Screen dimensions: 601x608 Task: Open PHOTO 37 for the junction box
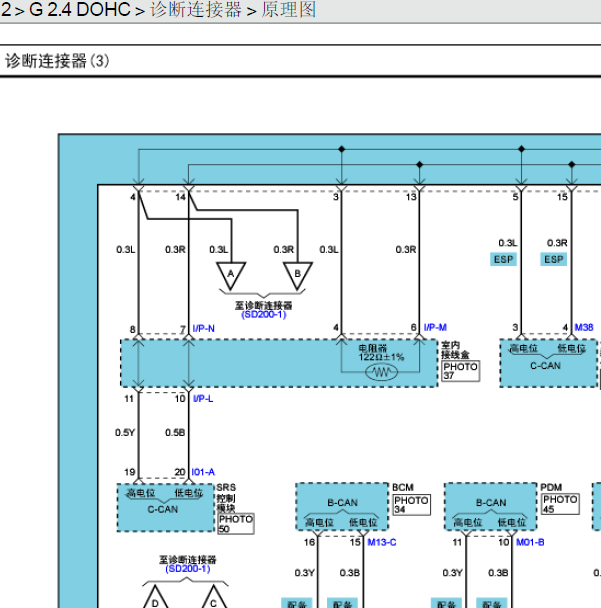pos(460,371)
